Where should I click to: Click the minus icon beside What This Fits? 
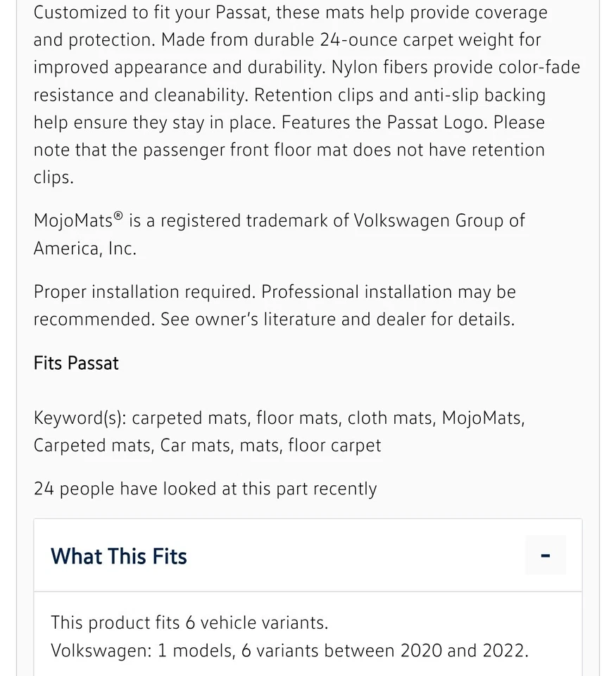click(545, 556)
